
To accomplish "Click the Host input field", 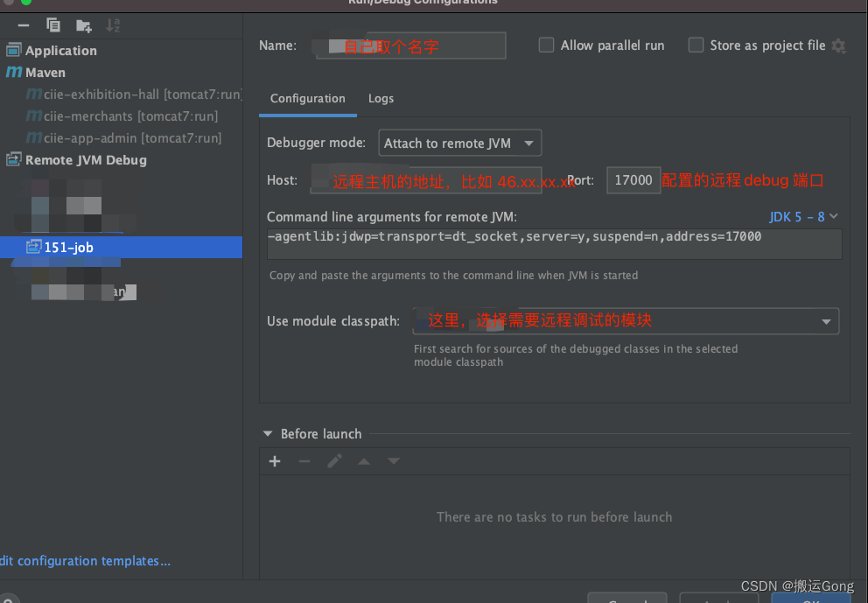I will pos(425,180).
